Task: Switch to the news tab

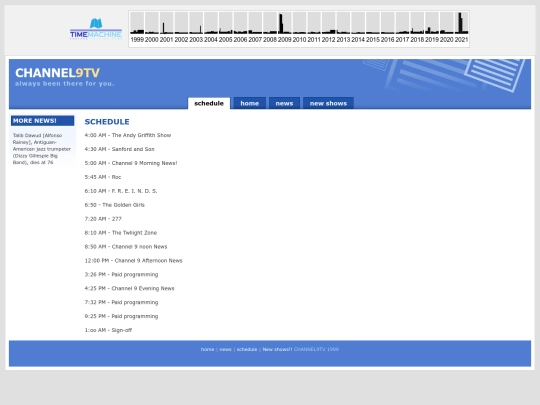Action: pos(284,103)
